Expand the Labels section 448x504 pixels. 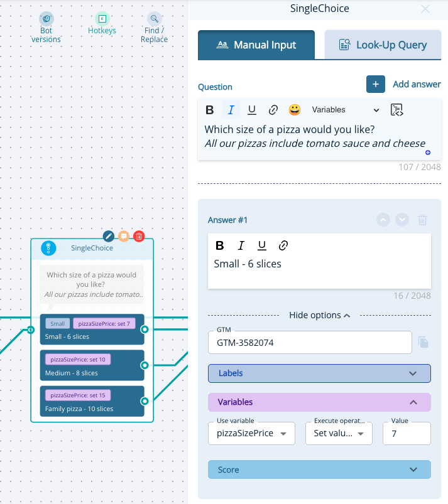[x=319, y=373]
